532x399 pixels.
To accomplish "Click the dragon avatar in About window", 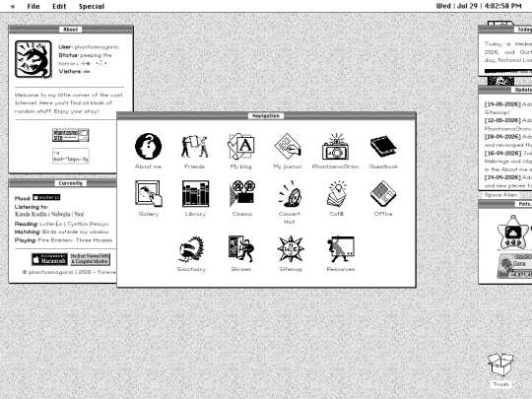I will 33,59.
